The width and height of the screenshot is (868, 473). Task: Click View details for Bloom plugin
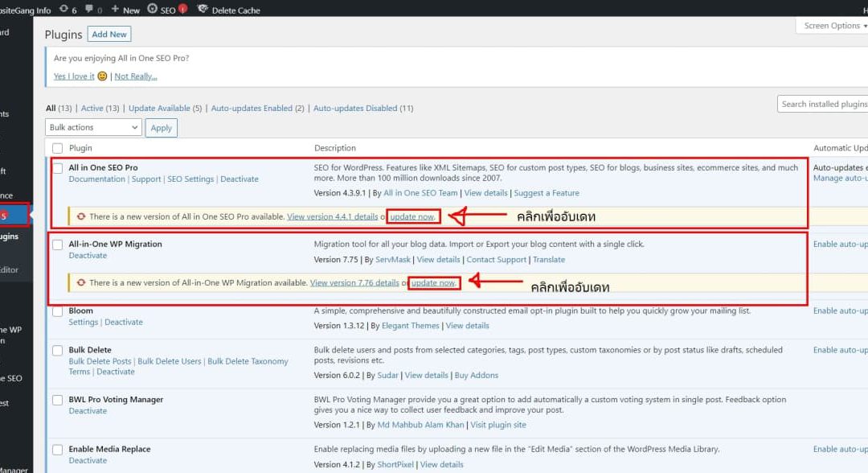click(x=467, y=326)
